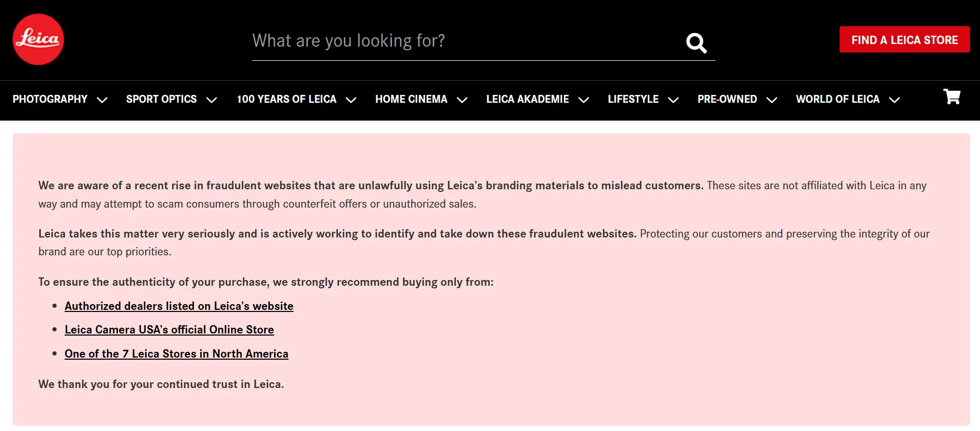This screenshot has height=431, width=980.
Task: Toggle the 100 Years of Leica chevron
Action: 351,100
